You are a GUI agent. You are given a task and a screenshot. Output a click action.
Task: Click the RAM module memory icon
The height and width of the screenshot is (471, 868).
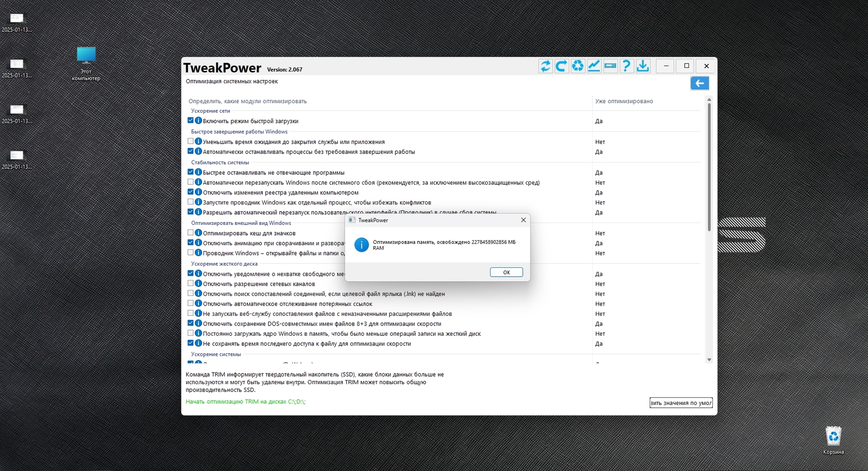610,66
